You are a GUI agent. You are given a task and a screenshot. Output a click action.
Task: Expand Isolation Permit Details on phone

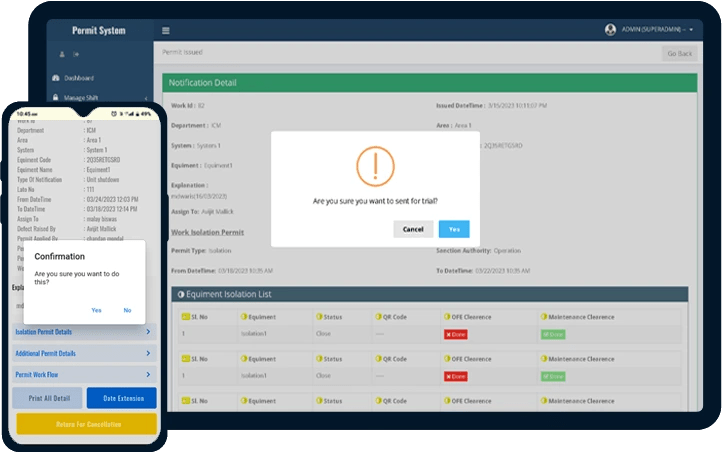click(x=84, y=332)
